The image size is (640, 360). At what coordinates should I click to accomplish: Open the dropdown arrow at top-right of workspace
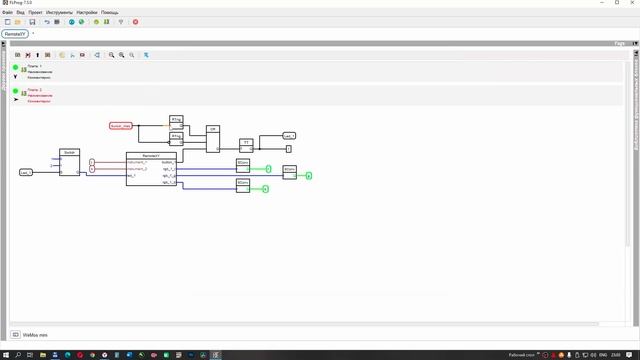[x=635, y=43]
